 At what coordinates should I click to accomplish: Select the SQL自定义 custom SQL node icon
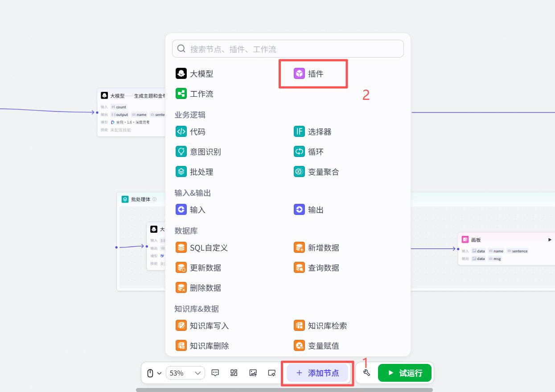tap(181, 248)
